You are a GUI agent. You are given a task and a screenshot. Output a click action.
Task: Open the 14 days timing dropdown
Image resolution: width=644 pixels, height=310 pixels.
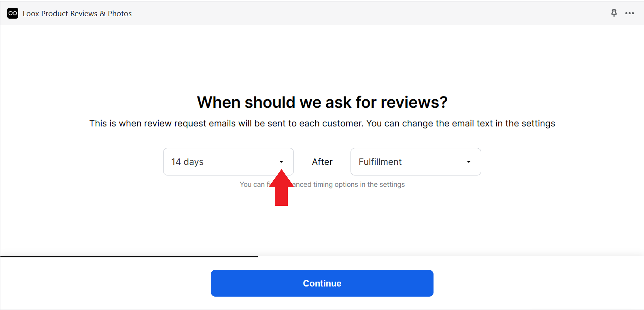(x=228, y=162)
